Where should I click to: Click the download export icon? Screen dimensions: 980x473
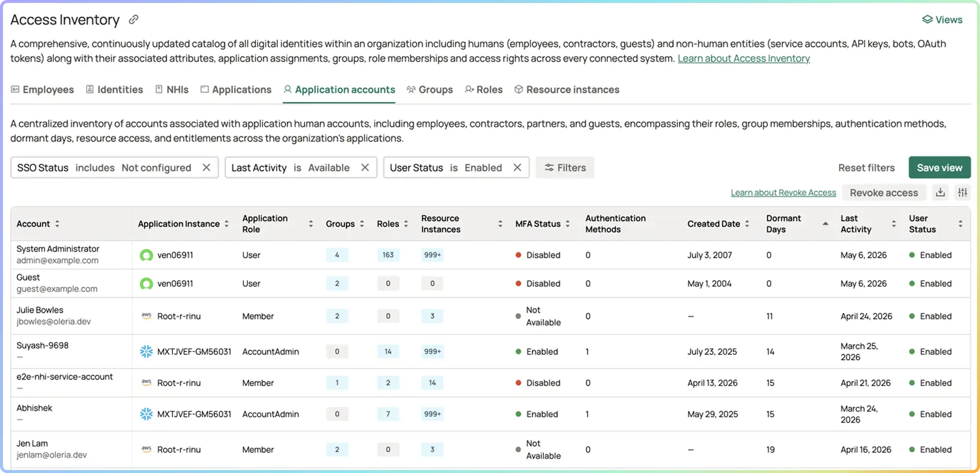click(x=940, y=192)
